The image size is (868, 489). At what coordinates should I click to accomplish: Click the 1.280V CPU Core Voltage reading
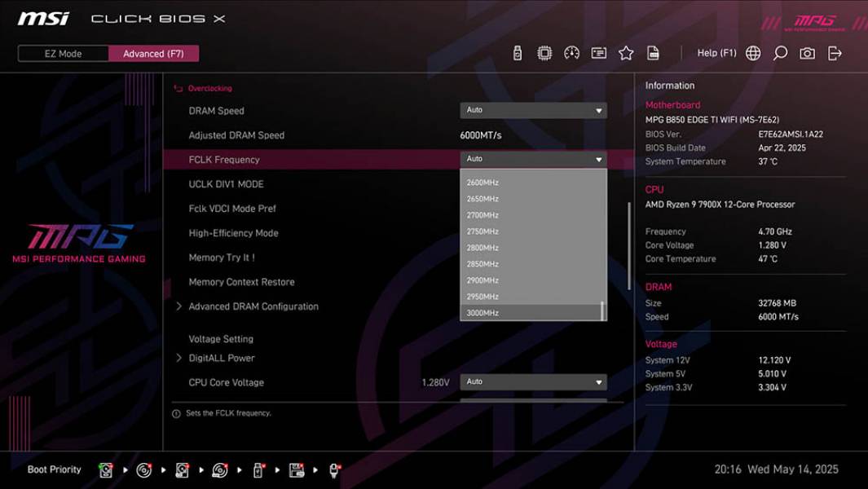[x=435, y=383]
